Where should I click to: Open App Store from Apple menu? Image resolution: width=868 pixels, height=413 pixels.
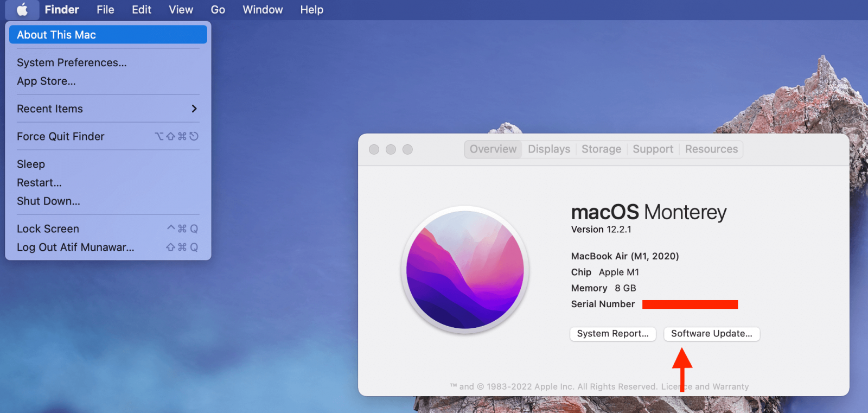pyautogui.click(x=46, y=81)
